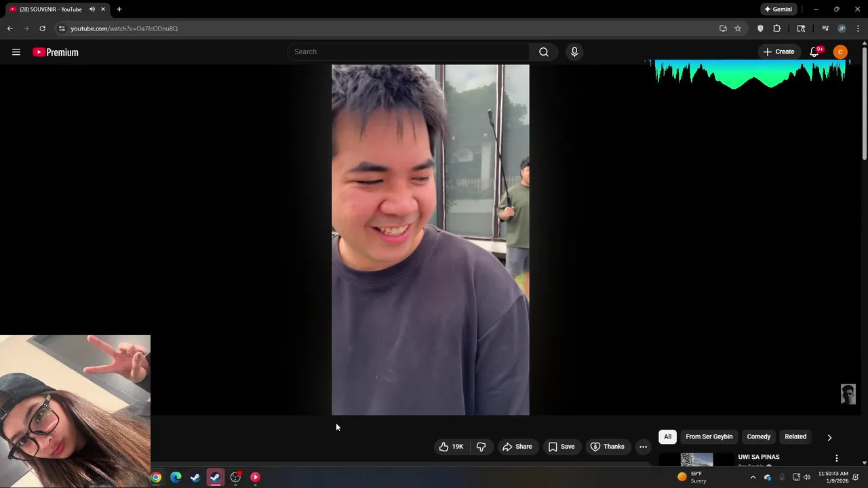
Task: Bookmark this page with star icon
Action: pos(738,28)
